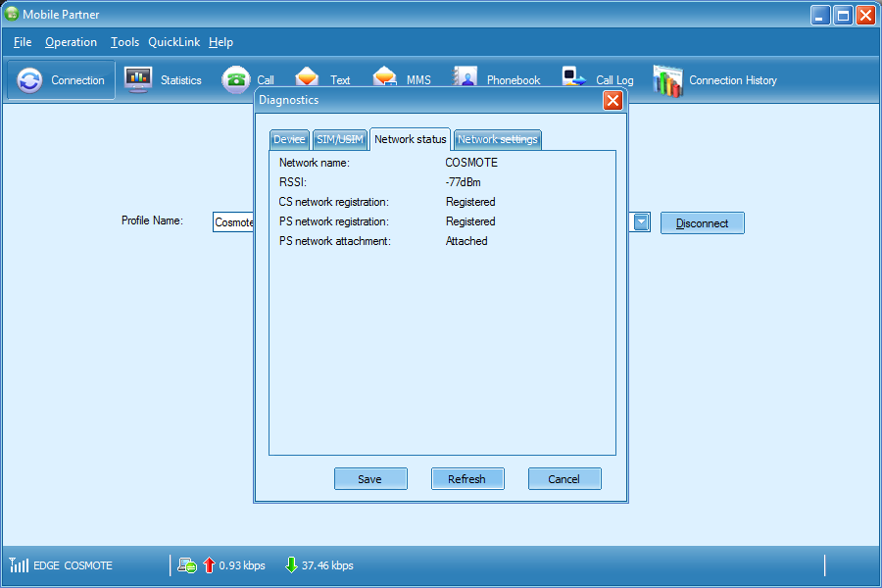
Task: Close the Mobile Partner window
Action: [x=865, y=16]
